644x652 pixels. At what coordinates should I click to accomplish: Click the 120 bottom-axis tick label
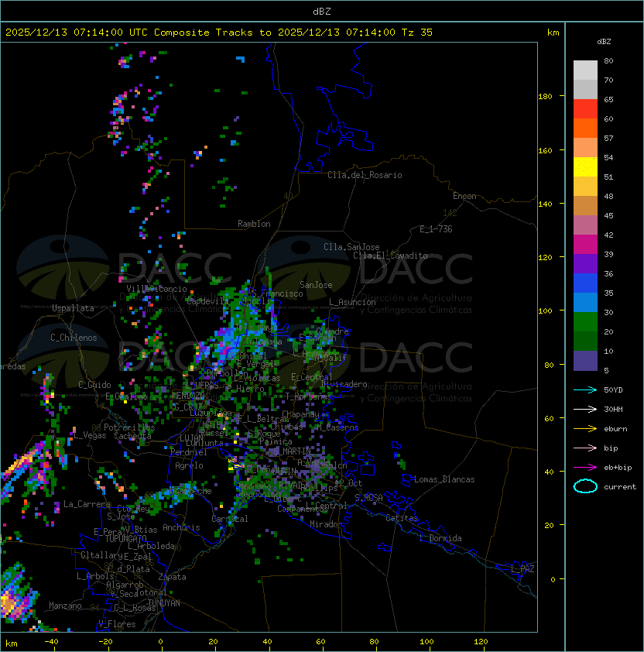pyautogui.click(x=481, y=642)
